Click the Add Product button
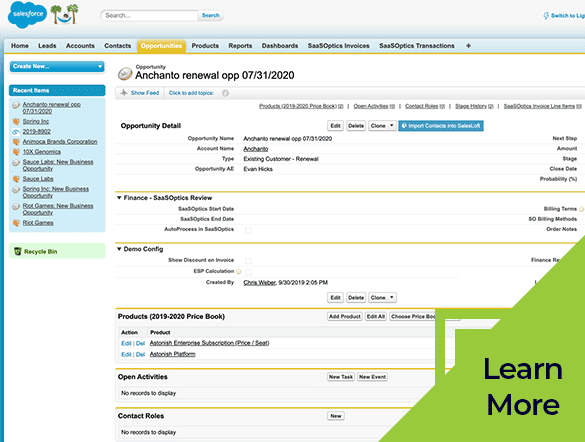The width and height of the screenshot is (585, 442). [345, 316]
